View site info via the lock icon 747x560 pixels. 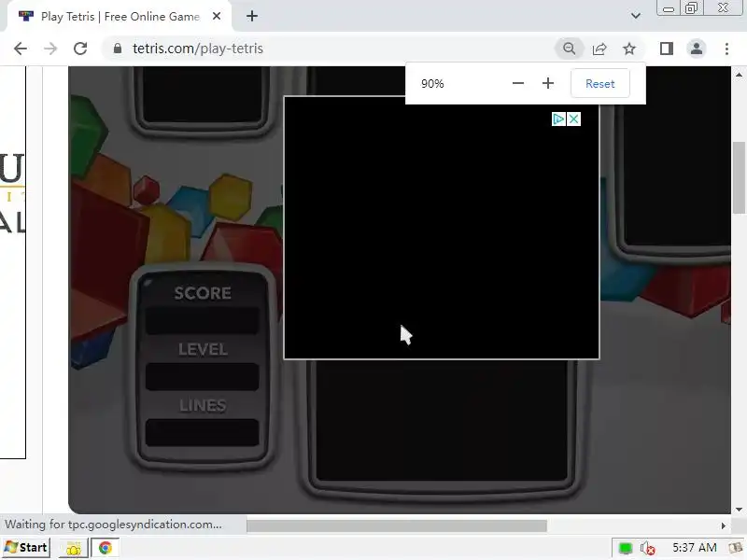tap(118, 49)
